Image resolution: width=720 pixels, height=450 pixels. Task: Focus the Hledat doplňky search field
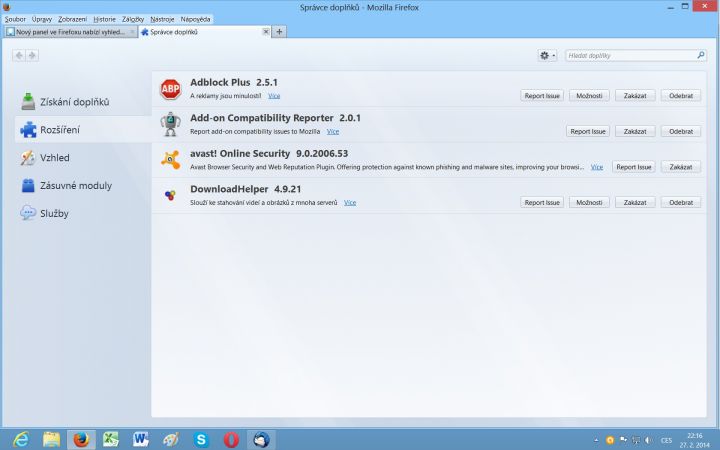pos(636,56)
